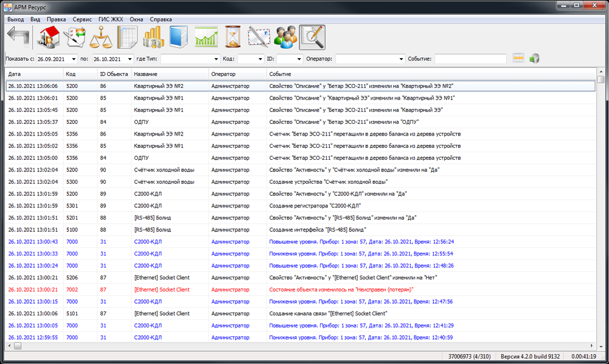Click the magnifier event log icon
Image resolution: width=609 pixels, height=364 pixels.
312,38
